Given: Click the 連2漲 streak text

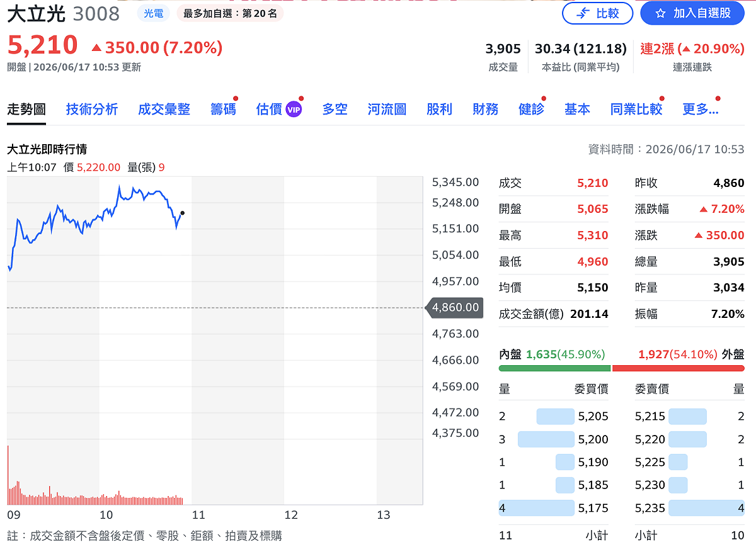Looking at the screenshot, I should [x=692, y=49].
